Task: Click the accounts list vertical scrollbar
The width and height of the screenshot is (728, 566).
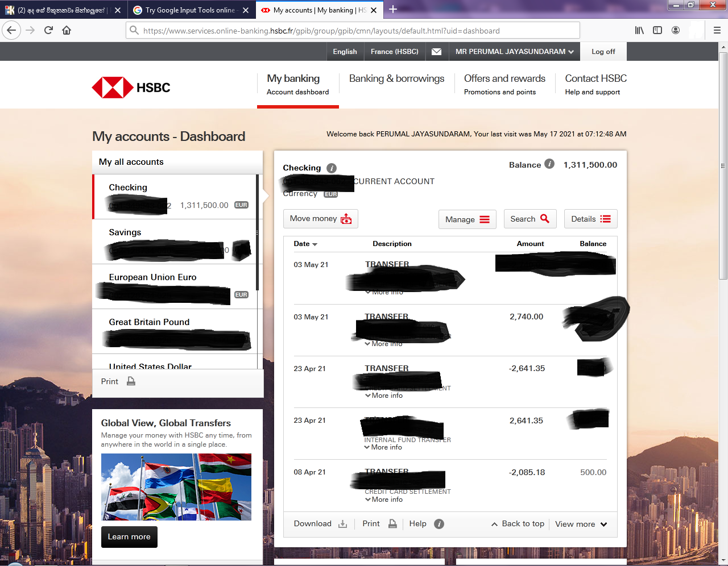Action: coord(258,233)
